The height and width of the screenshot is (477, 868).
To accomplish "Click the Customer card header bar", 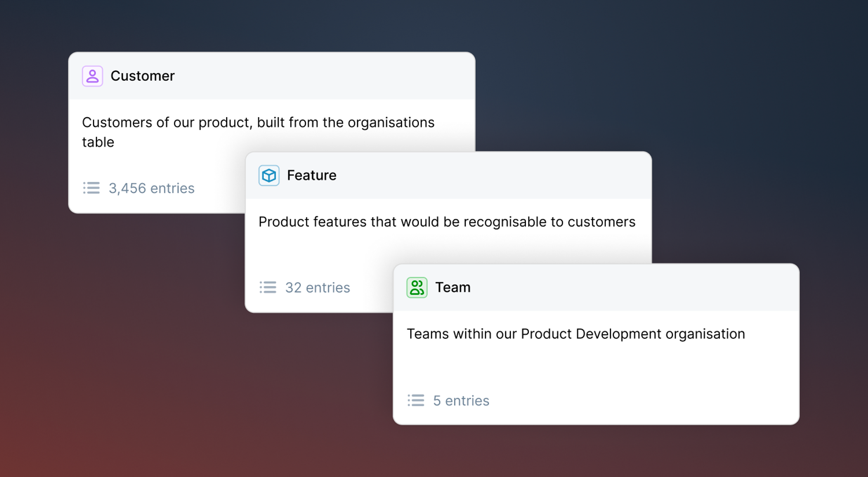I will (x=272, y=76).
